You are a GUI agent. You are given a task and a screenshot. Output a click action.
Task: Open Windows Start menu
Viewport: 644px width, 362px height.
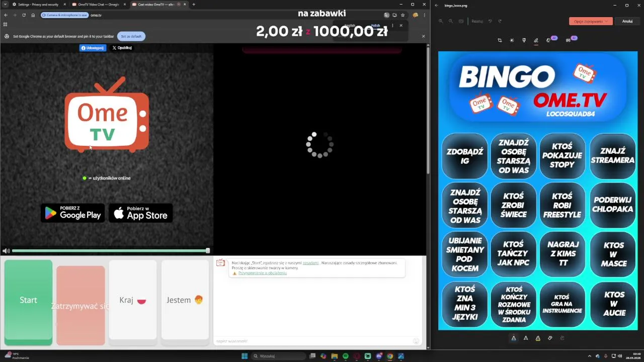[x=245, y=356]
